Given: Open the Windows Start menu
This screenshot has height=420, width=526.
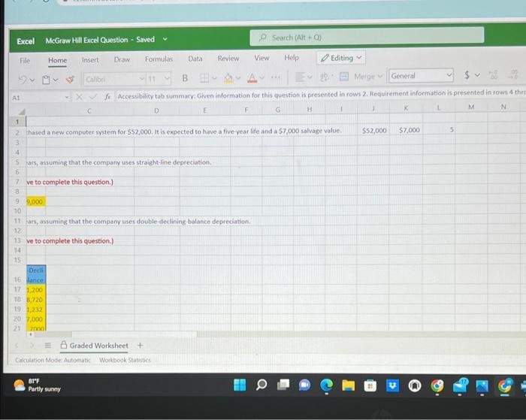Looking at the screenshot, I should click(240, 385).
